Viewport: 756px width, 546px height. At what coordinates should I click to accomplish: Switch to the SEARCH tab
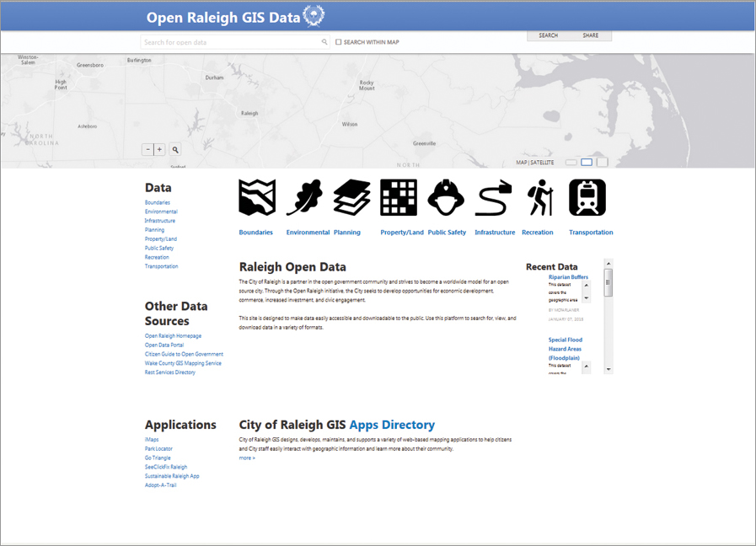[548, 35]
